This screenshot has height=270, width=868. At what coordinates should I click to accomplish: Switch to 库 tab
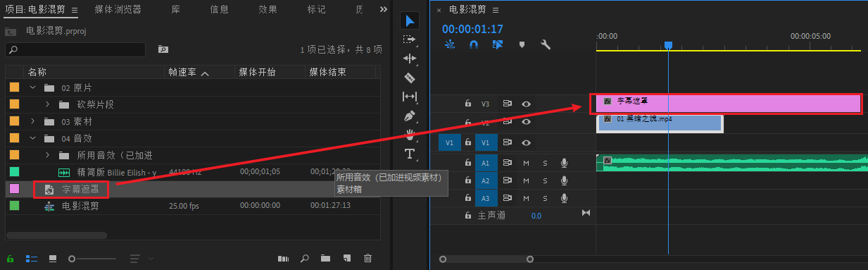tap(175, 10)
